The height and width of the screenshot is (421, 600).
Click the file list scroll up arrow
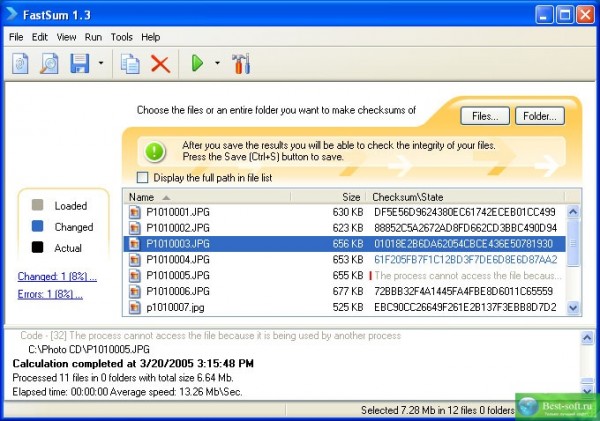coord(573,212)
